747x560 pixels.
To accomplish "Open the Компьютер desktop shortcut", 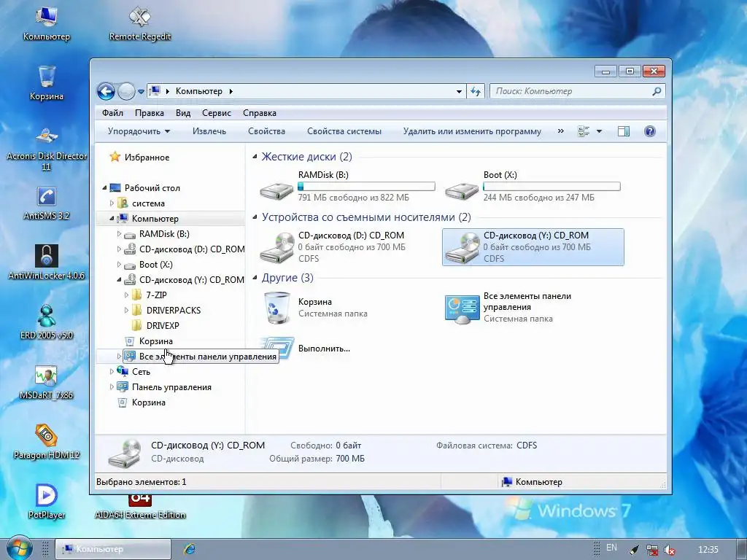I will (x=46, y=24).
